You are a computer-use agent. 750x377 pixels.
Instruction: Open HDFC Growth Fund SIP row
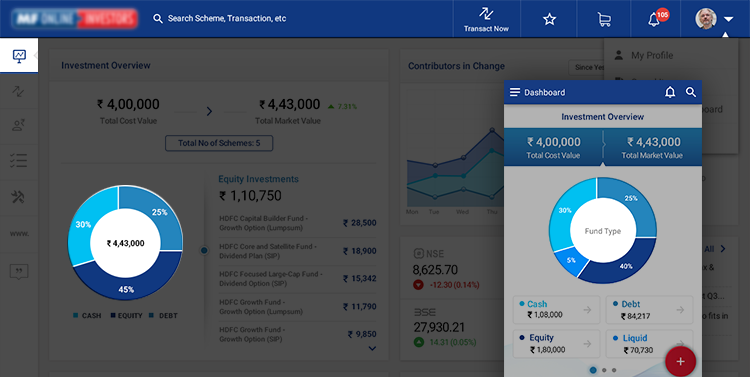(298, 334)
